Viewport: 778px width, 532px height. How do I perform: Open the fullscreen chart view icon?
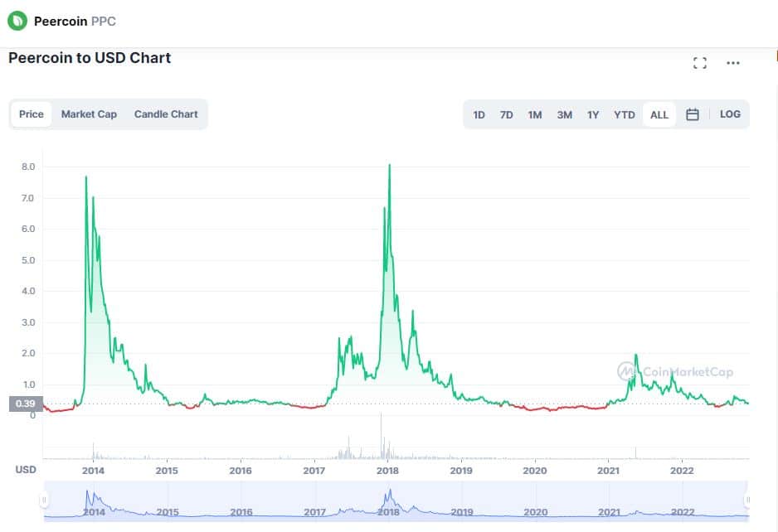point(699,63)
